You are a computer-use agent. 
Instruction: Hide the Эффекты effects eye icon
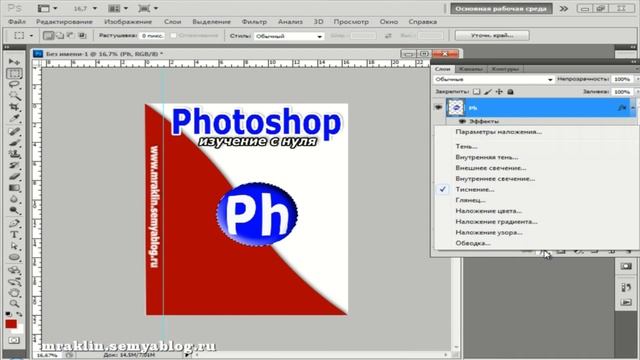tap(462, 122)
